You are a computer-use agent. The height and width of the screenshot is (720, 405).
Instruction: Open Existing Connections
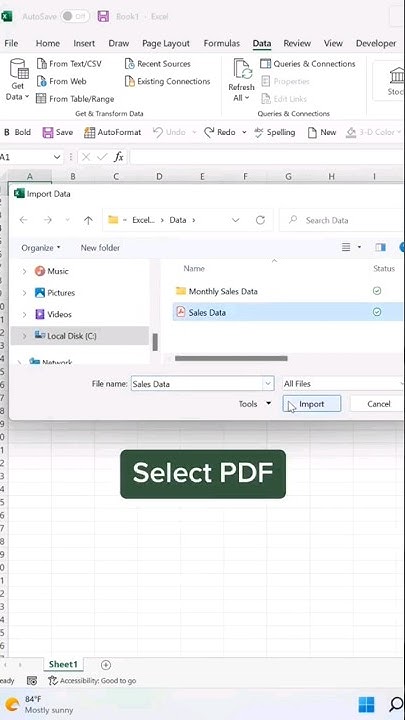tap(167, 81)
